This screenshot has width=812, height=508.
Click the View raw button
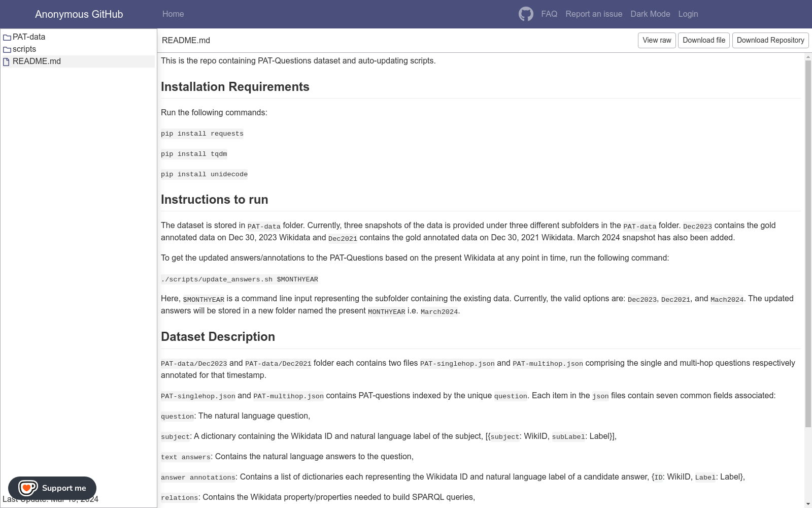pyautogui.click(x=657, y=40)
